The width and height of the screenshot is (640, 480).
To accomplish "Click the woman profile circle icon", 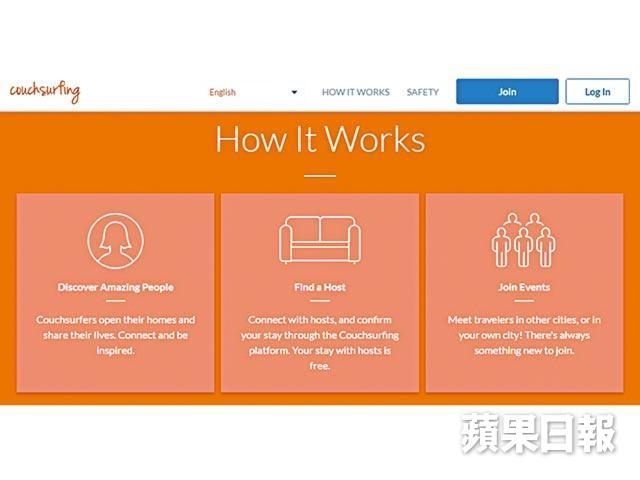I will [x=116, y=241].
